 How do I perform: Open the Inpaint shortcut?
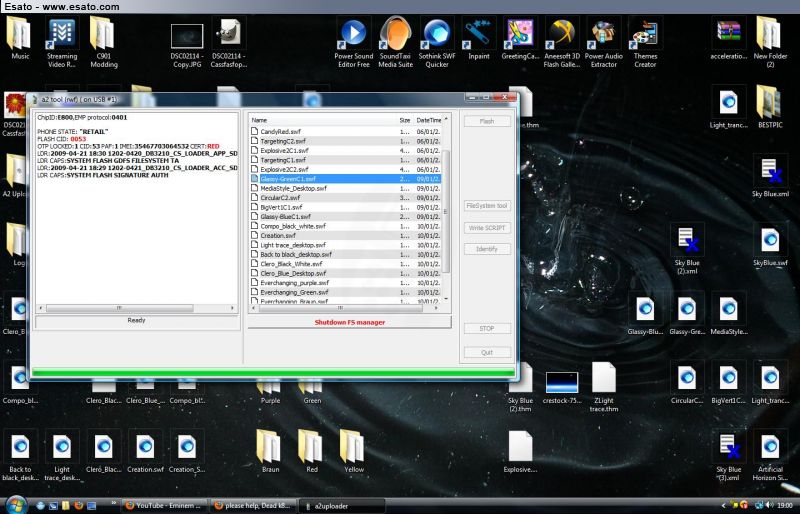coord(479,38)
